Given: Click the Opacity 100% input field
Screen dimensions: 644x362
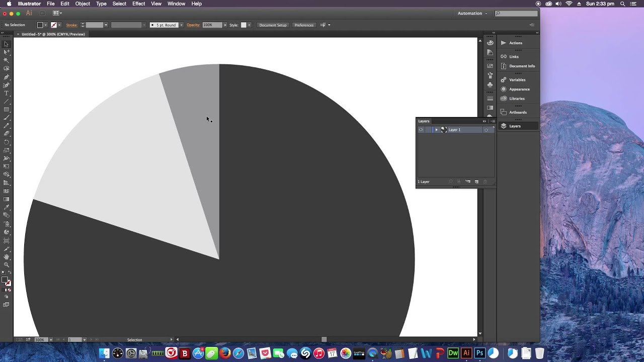Looking at the screenshot, I should 211,25.
